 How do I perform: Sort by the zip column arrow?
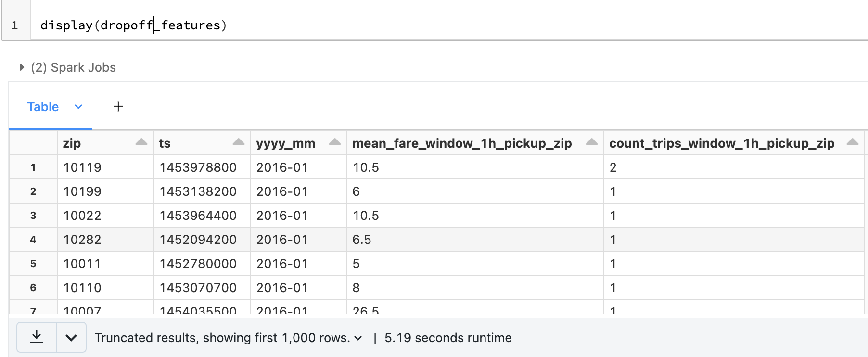[x=141, y=142]
